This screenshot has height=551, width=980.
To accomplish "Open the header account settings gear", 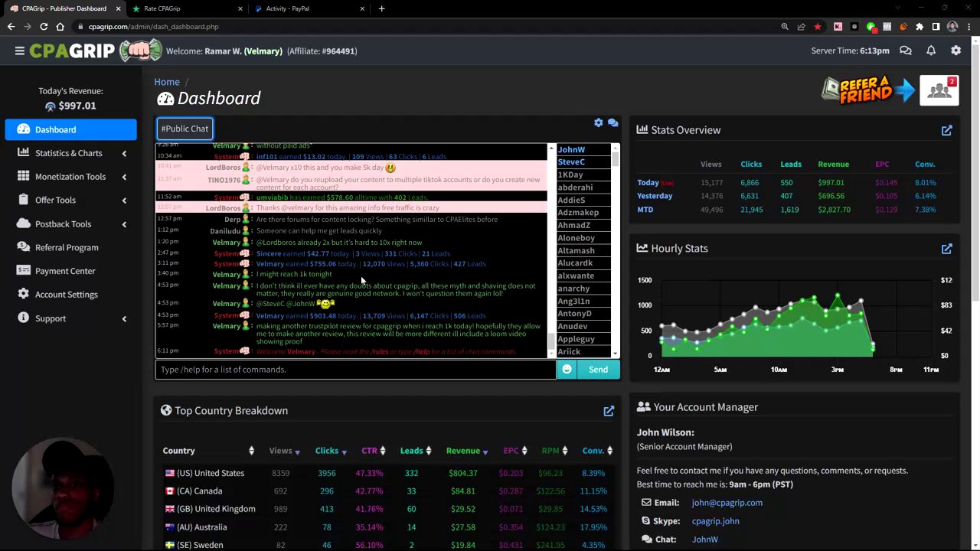I will (955, 51).
